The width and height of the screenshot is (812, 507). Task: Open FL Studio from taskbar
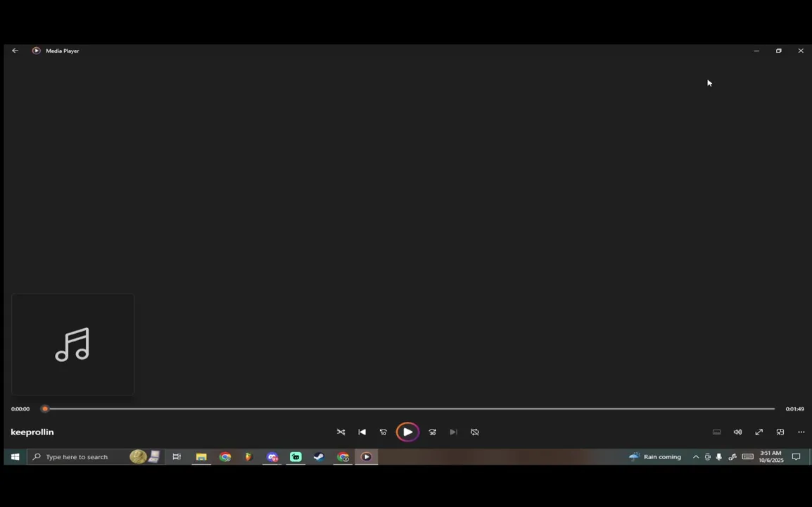click(x=248, y=457)
